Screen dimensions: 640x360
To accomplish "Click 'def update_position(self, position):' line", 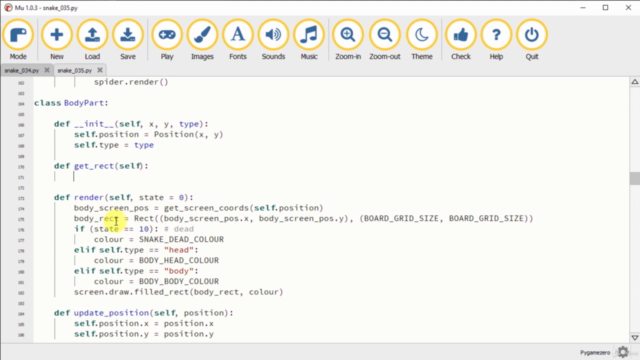I will pos(144,313).
